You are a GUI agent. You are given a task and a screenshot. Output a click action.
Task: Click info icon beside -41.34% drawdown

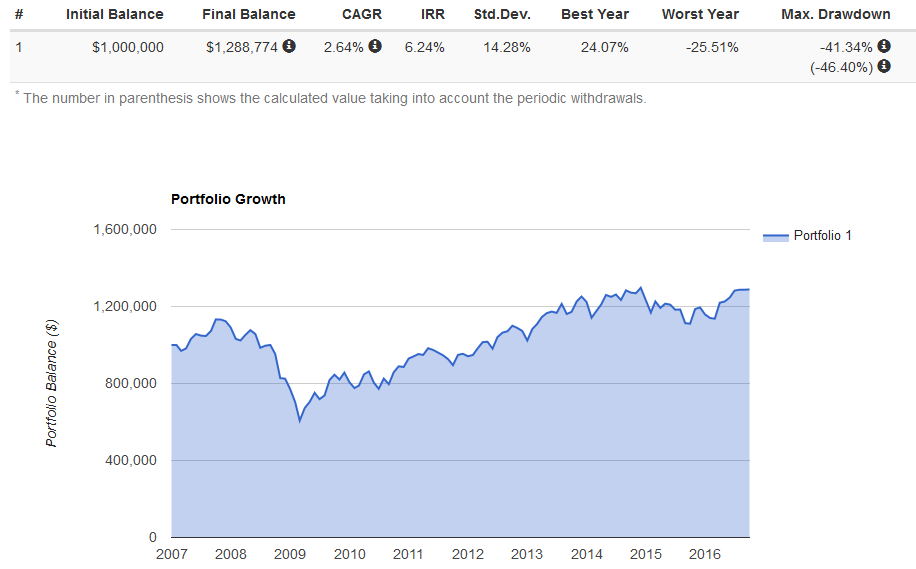tap(884, 46)
